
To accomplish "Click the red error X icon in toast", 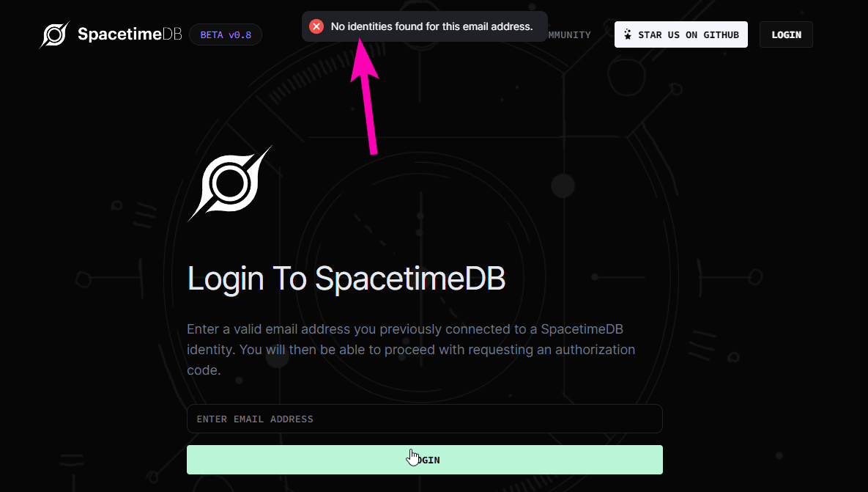I will [316, 26].
